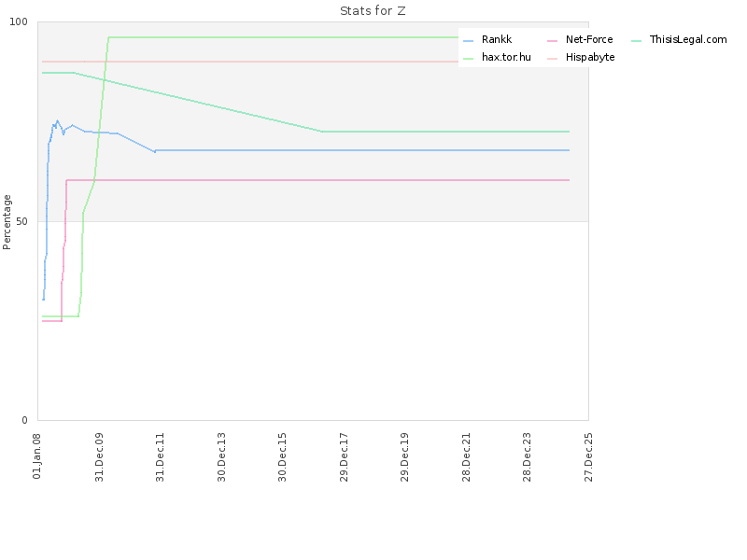The height and width of the screenshot is (560, 747).
Task: Click the Hispabyte legend color marker
Action: point(552,58)
